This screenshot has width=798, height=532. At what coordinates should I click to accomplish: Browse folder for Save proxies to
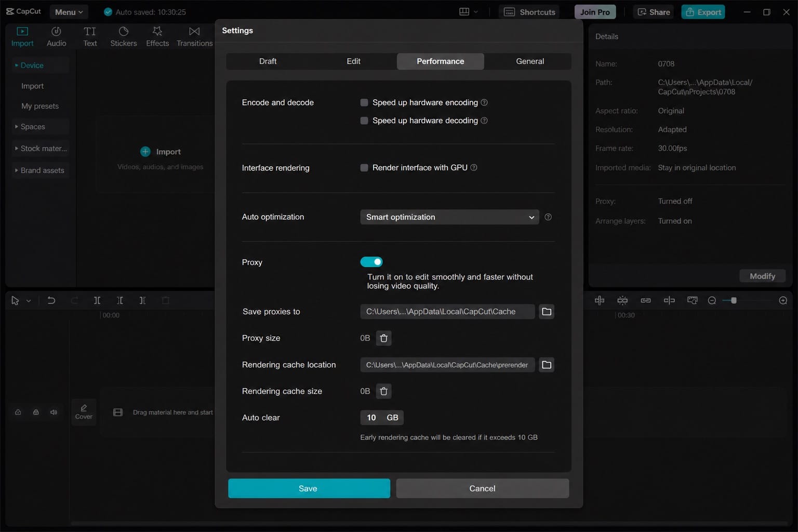pos(547,311)
